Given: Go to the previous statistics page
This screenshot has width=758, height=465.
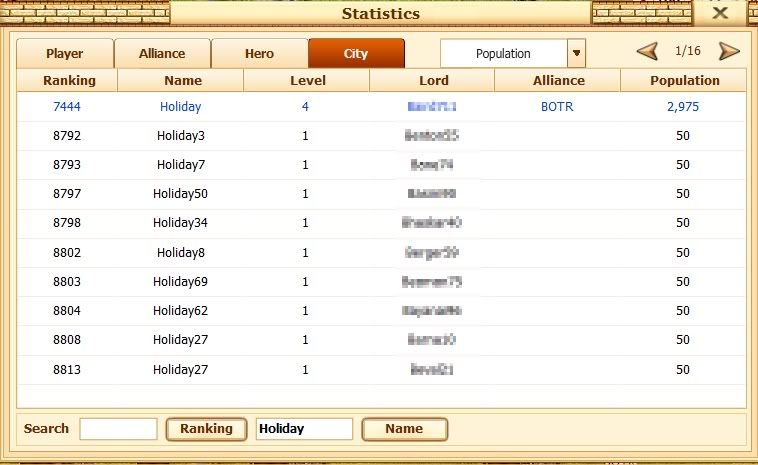Looking at the screenshot, I should 648,52.
